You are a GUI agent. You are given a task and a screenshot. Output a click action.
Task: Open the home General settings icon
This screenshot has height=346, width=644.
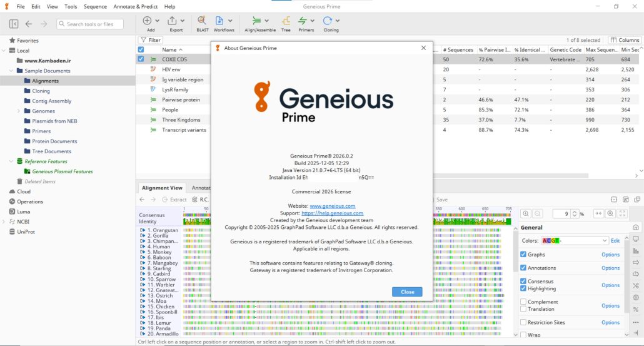pos(636,227)
